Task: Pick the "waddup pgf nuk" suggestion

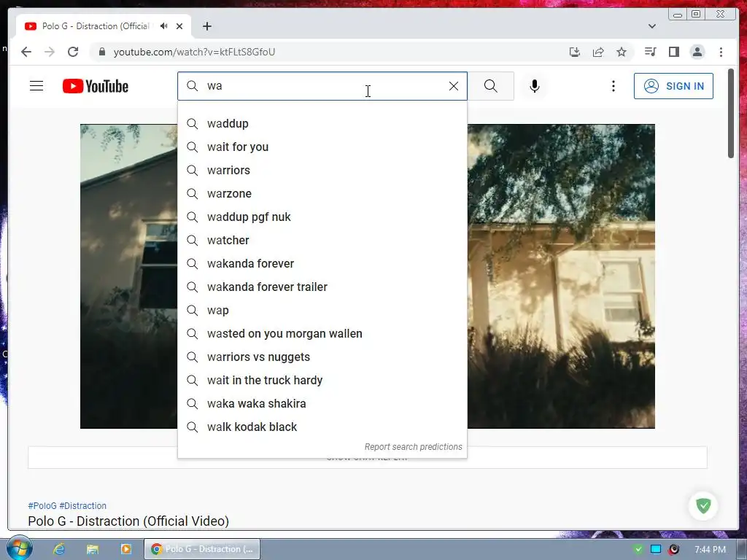Action: click(x=322, y=217)
